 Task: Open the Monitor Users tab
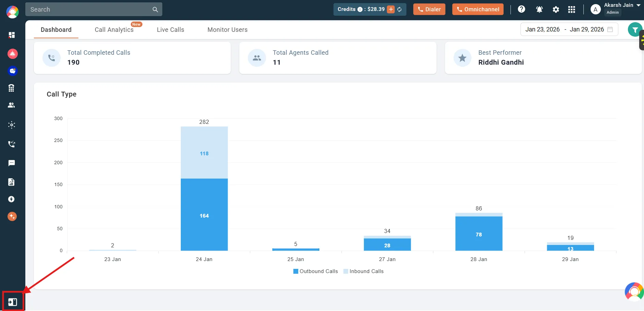(227, 30)
